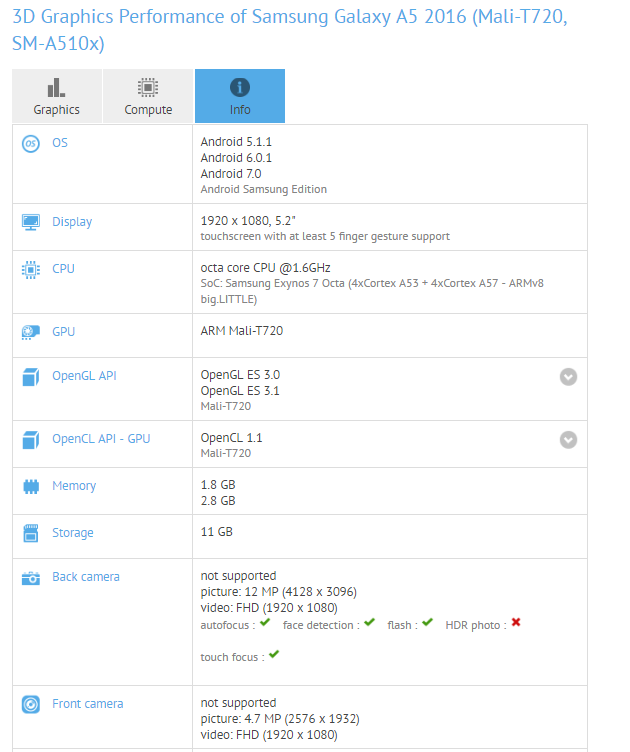Screen dimensions: 630x752
Task: Click the Android 5.1.1 text
Action: 236,142
